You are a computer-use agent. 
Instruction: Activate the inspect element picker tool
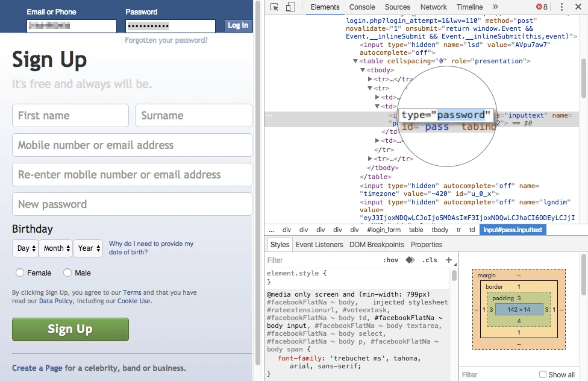point(275,7)
